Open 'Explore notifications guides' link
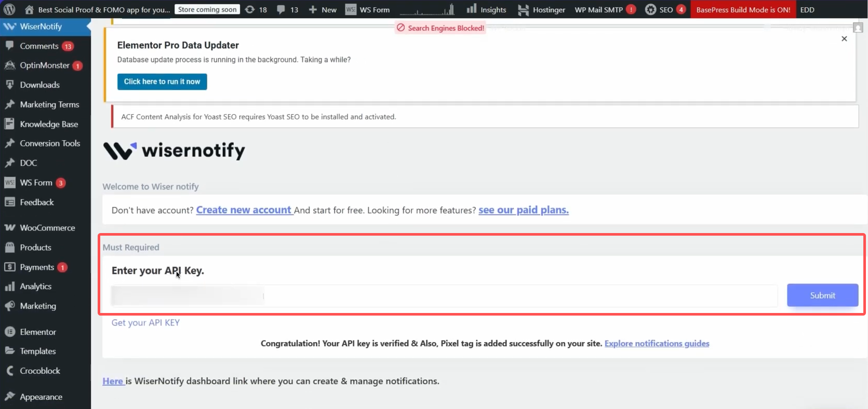This screenshot has height=409, width=868. point(657,343)
